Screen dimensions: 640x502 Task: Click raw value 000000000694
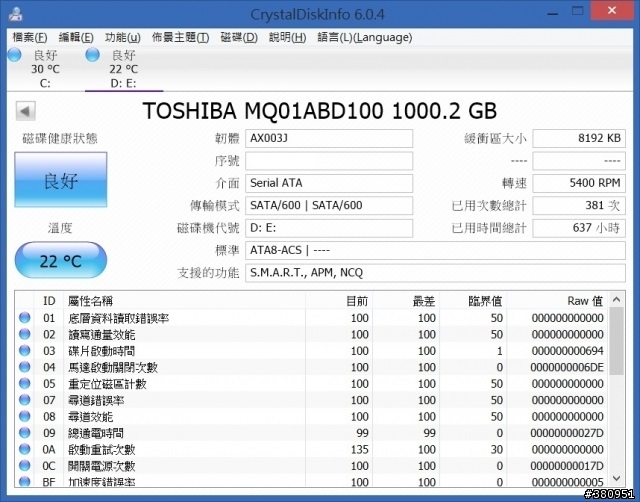click(567, 351)
